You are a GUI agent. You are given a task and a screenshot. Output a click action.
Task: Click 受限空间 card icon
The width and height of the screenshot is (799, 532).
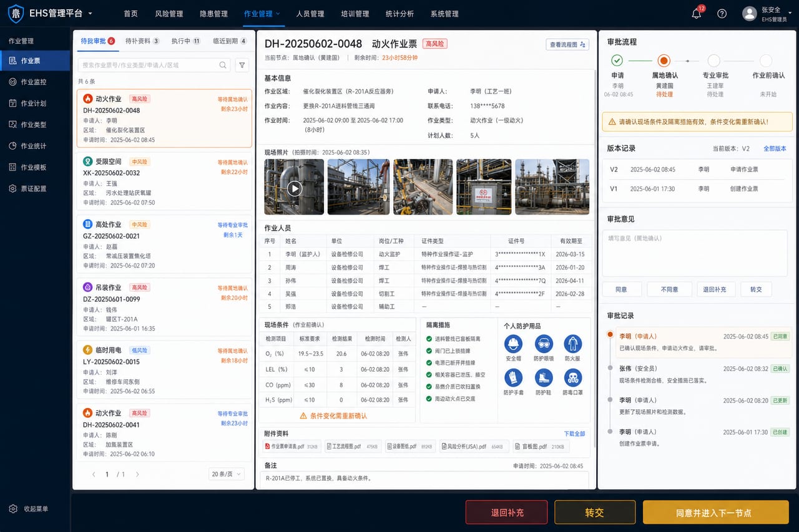(88, 162)
